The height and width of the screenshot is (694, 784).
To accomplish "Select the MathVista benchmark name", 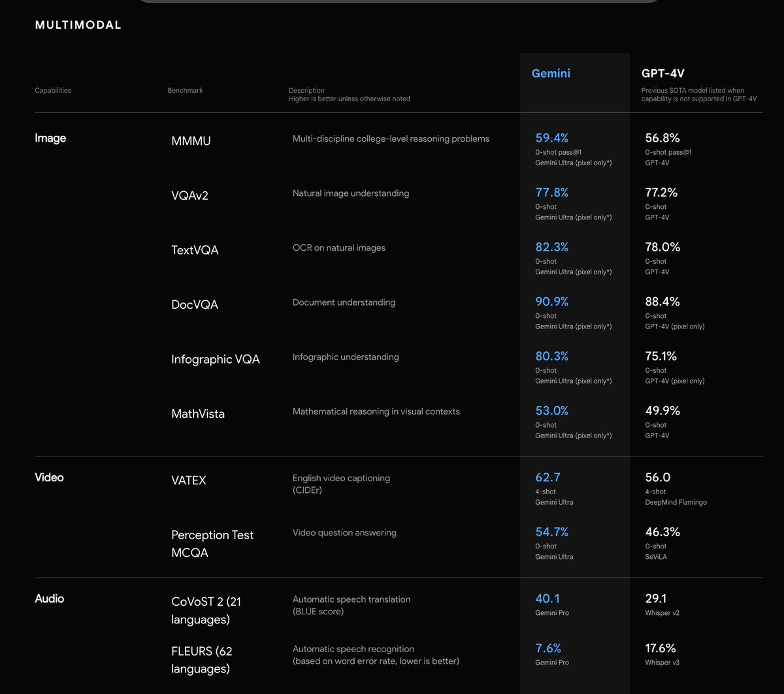I will click(x=198, y=414).
